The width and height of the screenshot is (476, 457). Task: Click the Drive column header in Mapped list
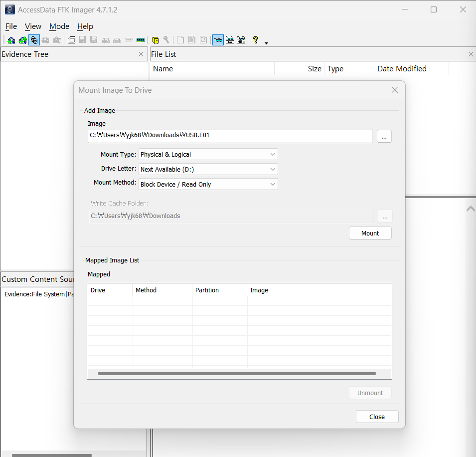(x=110, y=290)
